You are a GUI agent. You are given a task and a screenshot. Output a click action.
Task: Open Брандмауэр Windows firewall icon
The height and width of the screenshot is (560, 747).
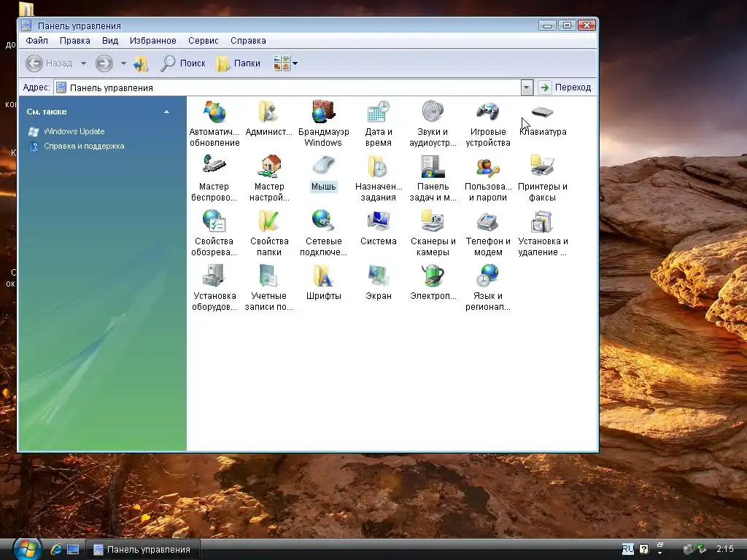coord(323,123)
